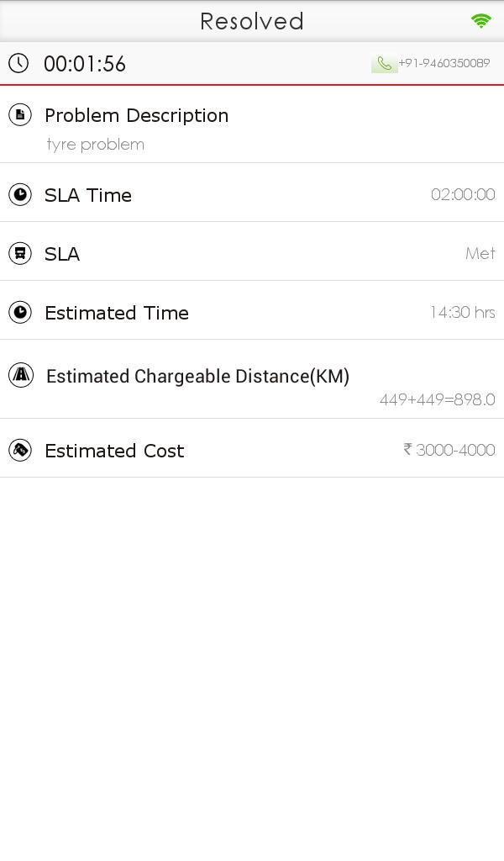Click the 14:30 hrs estimated time value
This screenshot has height=861, width=504.
click(462, 313)
